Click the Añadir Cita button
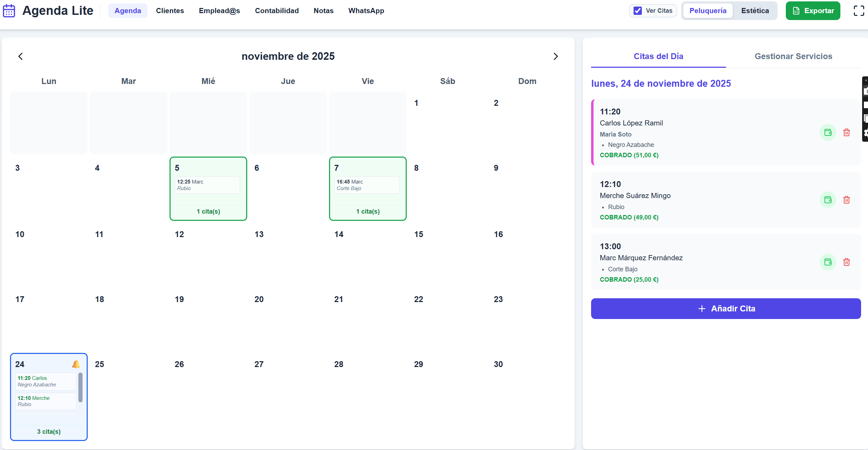Image resolution: width=868 pixels, height=450 pixels. [x=725, y=308]
